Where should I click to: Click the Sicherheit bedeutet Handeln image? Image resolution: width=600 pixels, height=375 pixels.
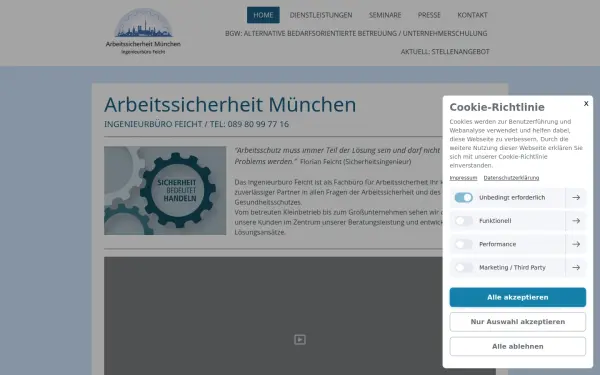[165, 191]
